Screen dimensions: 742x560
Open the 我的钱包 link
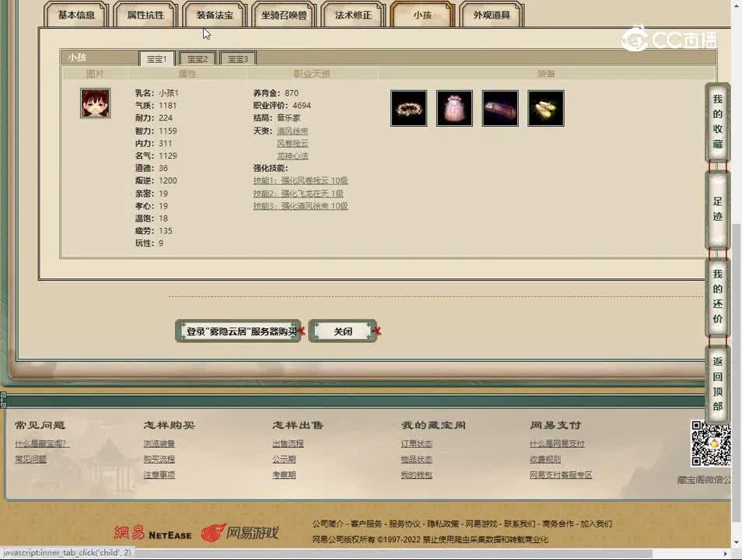tap(416, 474)
